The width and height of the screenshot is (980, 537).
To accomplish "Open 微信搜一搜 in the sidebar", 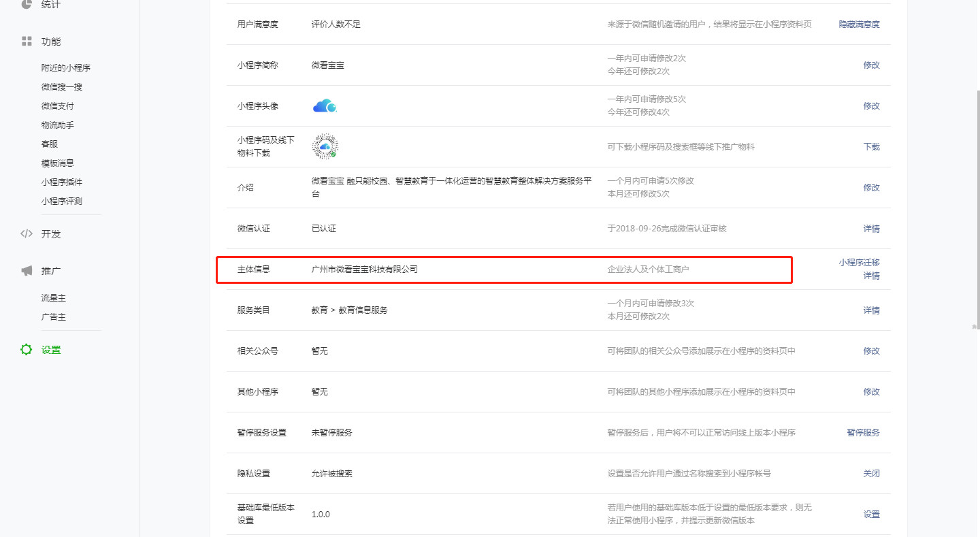I will click(62, 87).
